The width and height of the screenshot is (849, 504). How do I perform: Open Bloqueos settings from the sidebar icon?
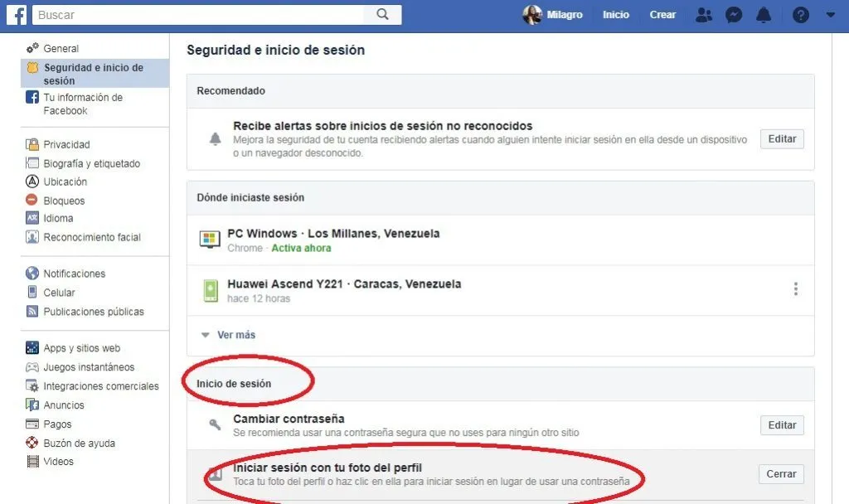coord(33,200)
